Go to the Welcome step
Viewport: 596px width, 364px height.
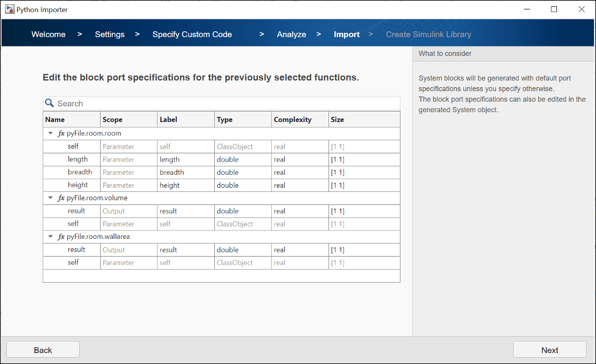point(48,34)
